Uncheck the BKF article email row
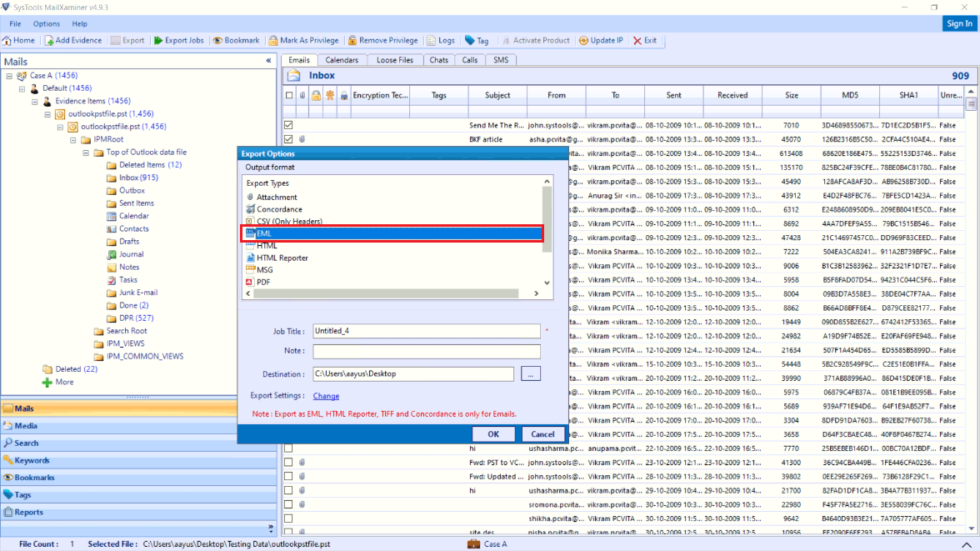Screen dimensions: 980x551 point(288,139)
